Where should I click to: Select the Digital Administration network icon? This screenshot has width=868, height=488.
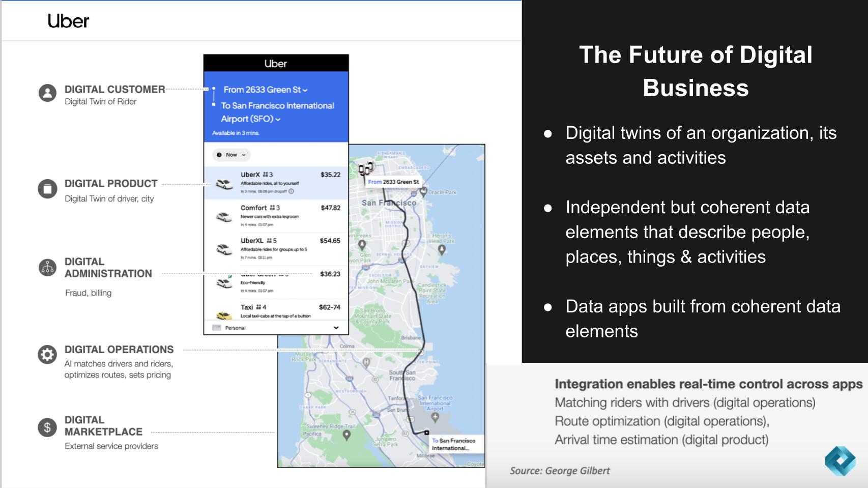tap(47, 267)
